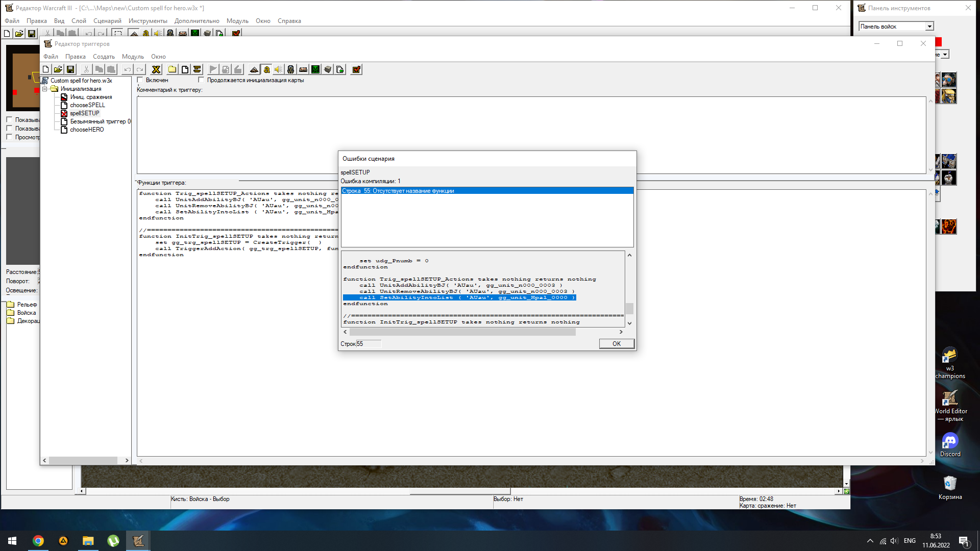Open the Object Editor helmet icon

291,69
